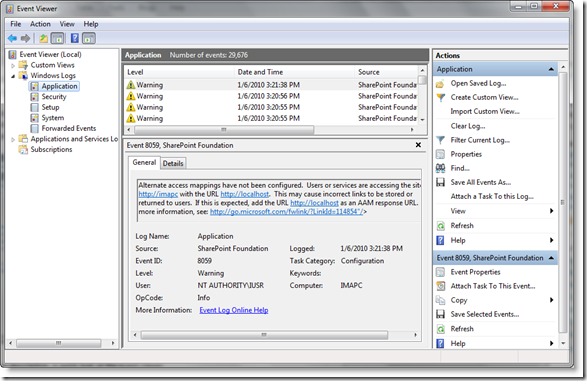Select the Security log in the tree
The width and height of the screenshot is (587, 381).
(54, 97)
